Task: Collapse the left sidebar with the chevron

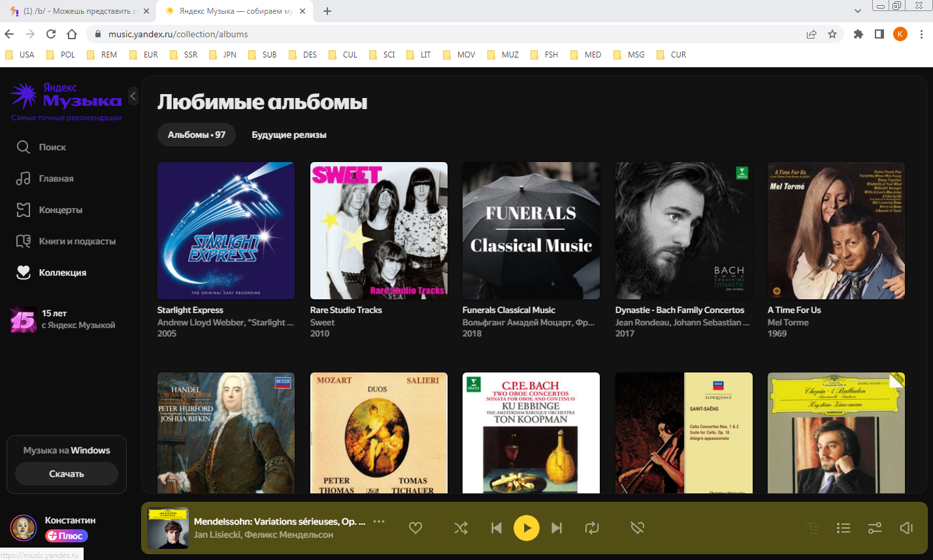Action: (x=133, y=96)
